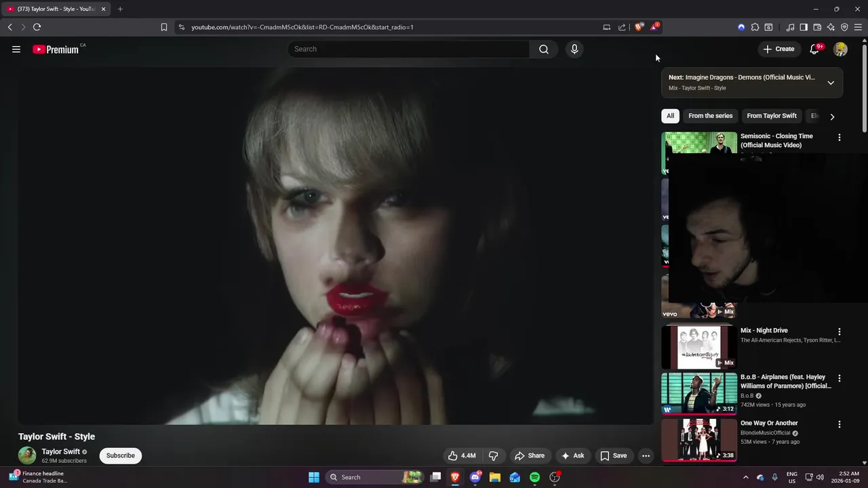The image size is (868, 488).
Task: Open One Way Or Another video title
Action: click(769, 424)
